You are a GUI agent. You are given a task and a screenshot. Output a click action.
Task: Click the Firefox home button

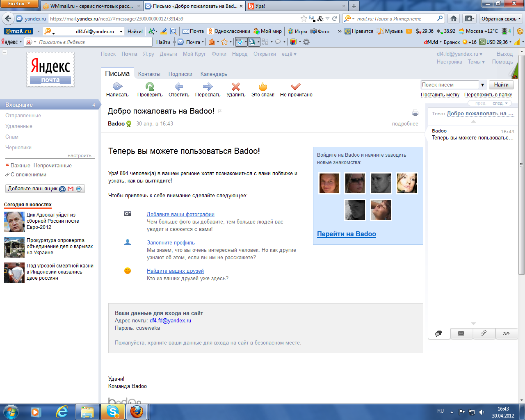click(454, 18)
